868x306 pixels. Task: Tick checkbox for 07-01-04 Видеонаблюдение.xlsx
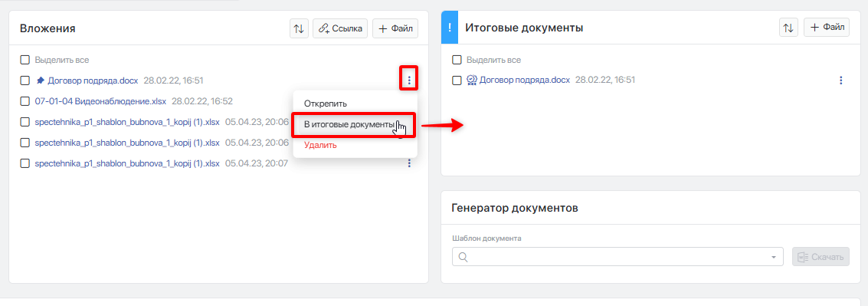[x=25, y=101]
